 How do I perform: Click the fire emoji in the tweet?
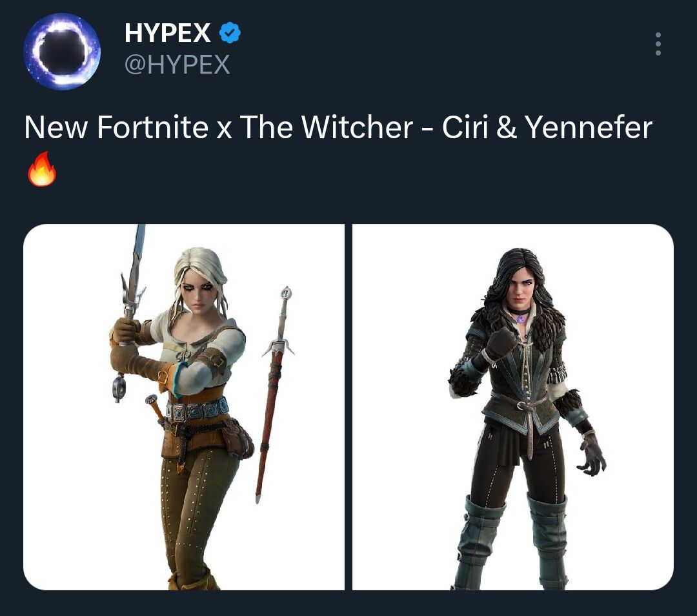(42, 169)
